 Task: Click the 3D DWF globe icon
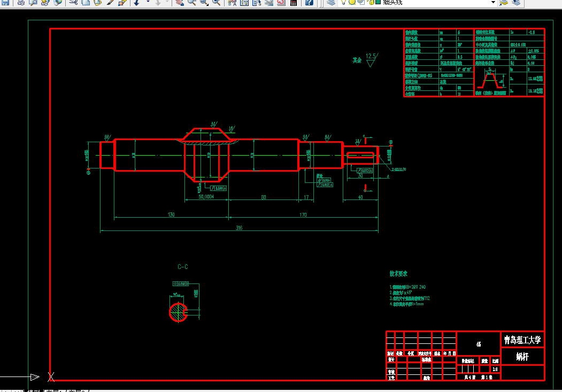tap(57, 2)
